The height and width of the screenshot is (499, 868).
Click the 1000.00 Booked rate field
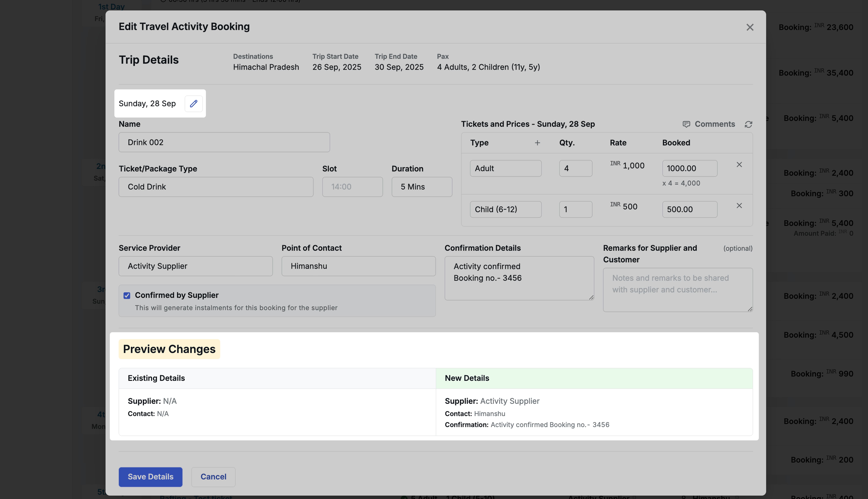pyautogui.click(x=689, y=168)
